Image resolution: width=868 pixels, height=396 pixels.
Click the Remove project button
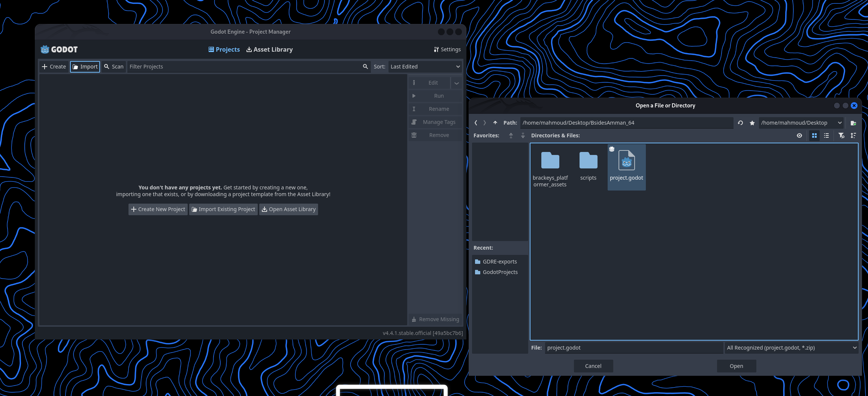tap(435, 135)
